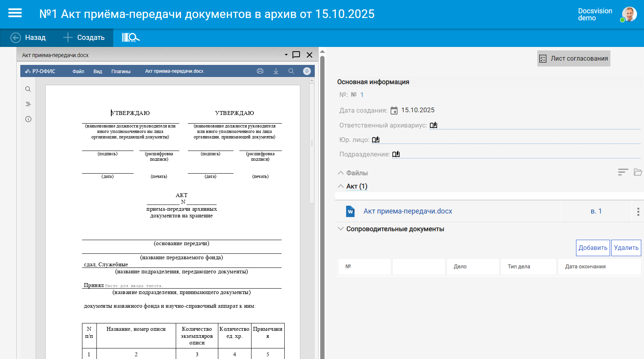Screen dimensions: 644x359
Task: Collapse the Акт (1) group
Action: coord(341,186)
